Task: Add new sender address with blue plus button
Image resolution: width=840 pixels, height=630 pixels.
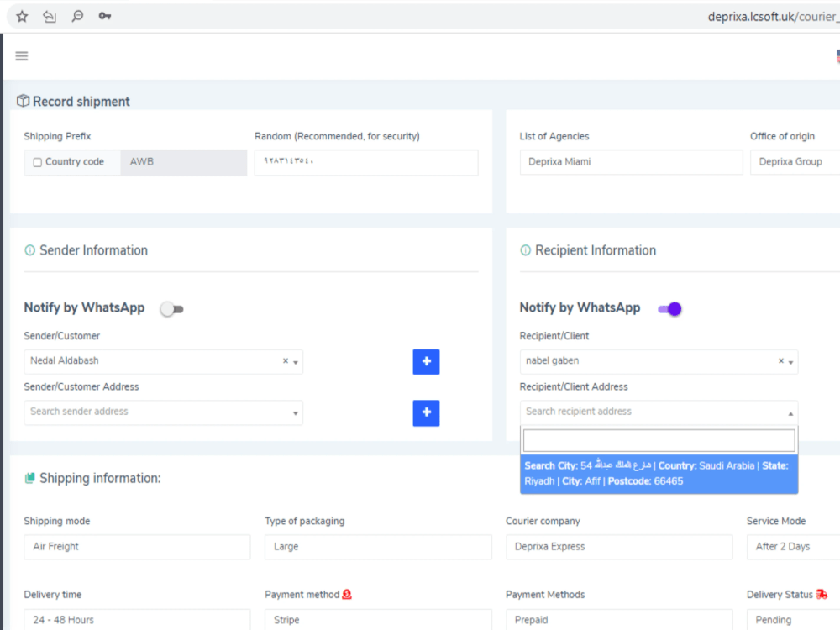Action: 426,412
